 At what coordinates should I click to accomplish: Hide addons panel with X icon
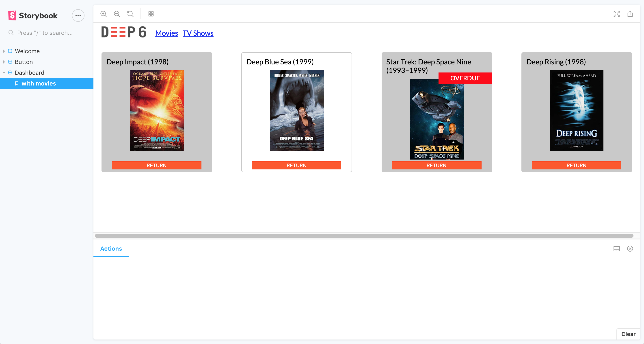630,249
